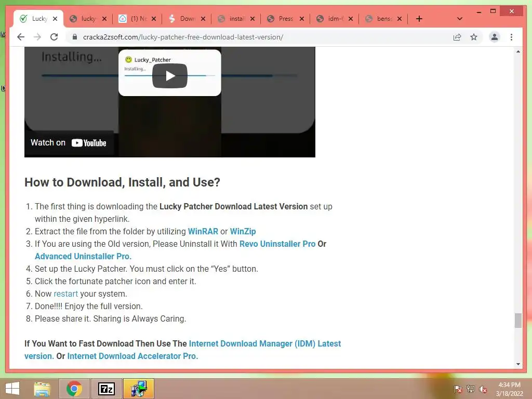Play the Lucky Patcher video
The width and height of the screenshot is (532, 399).
pyautogui.click(x=170, y=76)
